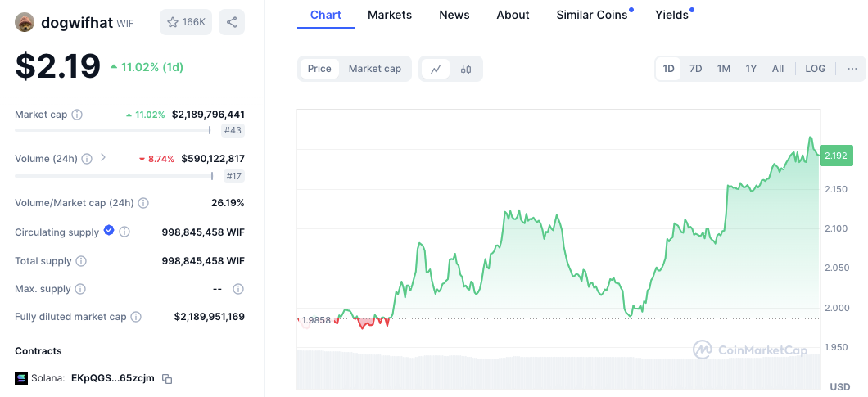Viewport: 868px width, 397px height.
Task: Switch to candlestick chart view
Action: (466, 70)
